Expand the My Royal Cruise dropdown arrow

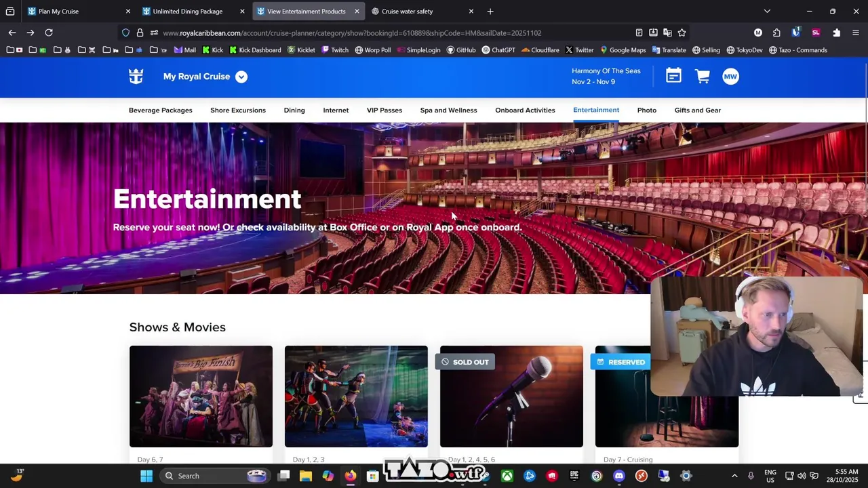(x=241, y=77)
